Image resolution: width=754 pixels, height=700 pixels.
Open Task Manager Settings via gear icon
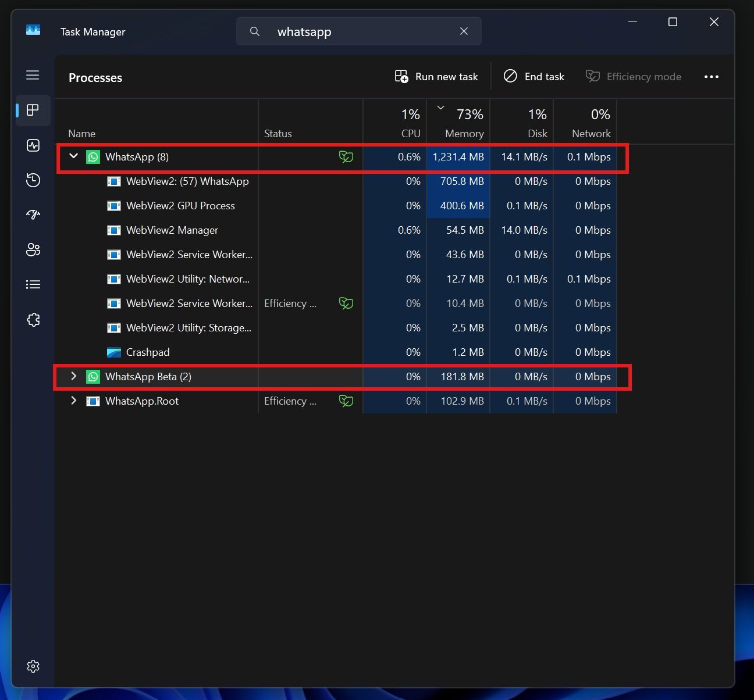tap(33, 666)
